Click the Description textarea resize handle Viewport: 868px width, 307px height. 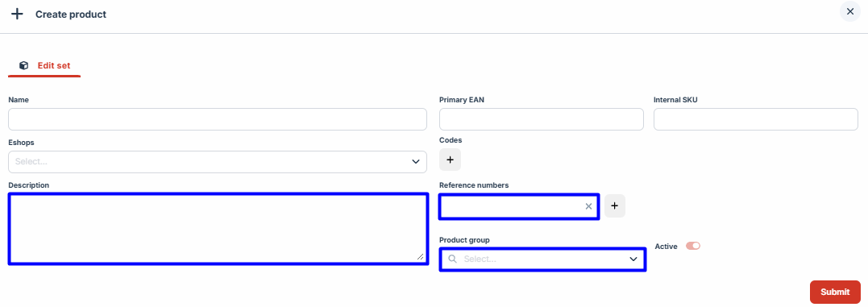click(x=420, y=257)
